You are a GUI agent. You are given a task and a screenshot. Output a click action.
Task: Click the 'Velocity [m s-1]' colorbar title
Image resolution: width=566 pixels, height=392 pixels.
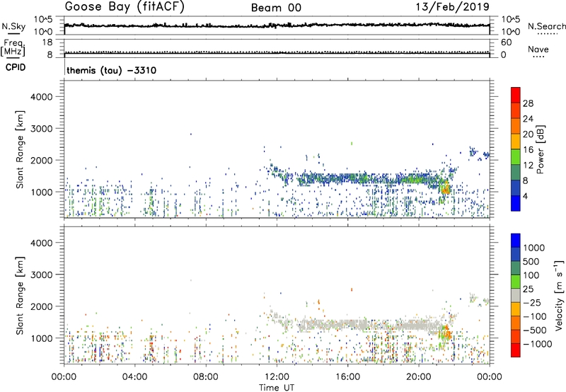pos(559,295)
